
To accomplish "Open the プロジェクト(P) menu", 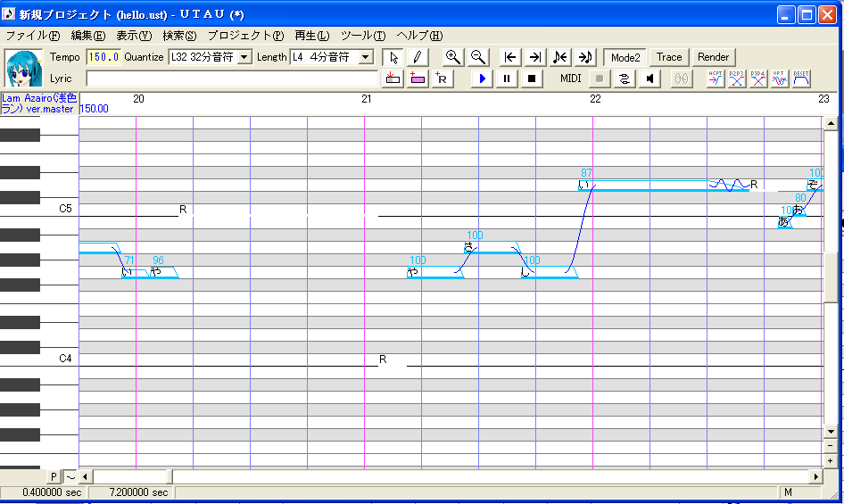I will coord(245,36).
